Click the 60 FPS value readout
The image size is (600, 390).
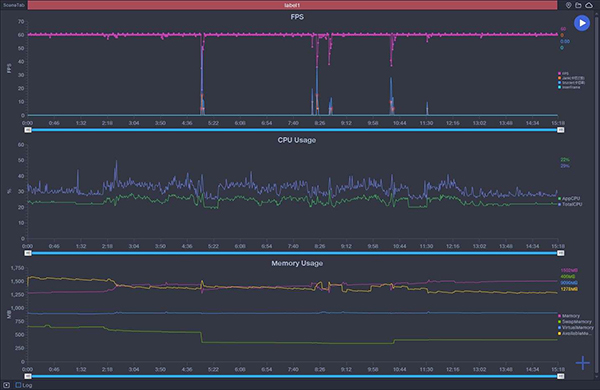point(563,29)
